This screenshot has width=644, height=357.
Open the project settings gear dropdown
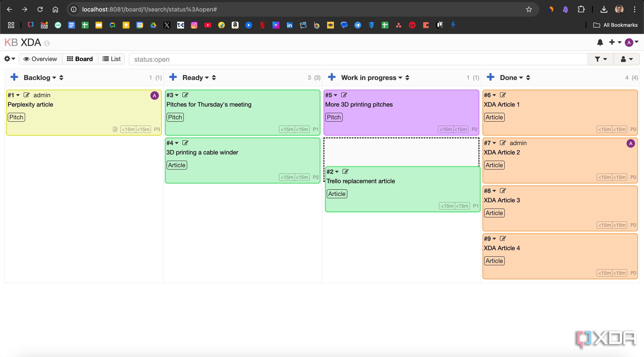[10, 59]
